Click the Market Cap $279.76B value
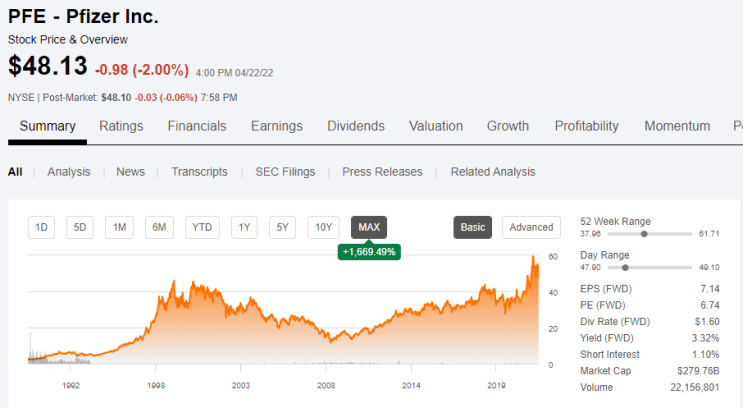This screenshot has height=408, width=743. pyautogui.click(x=698, y=371)
